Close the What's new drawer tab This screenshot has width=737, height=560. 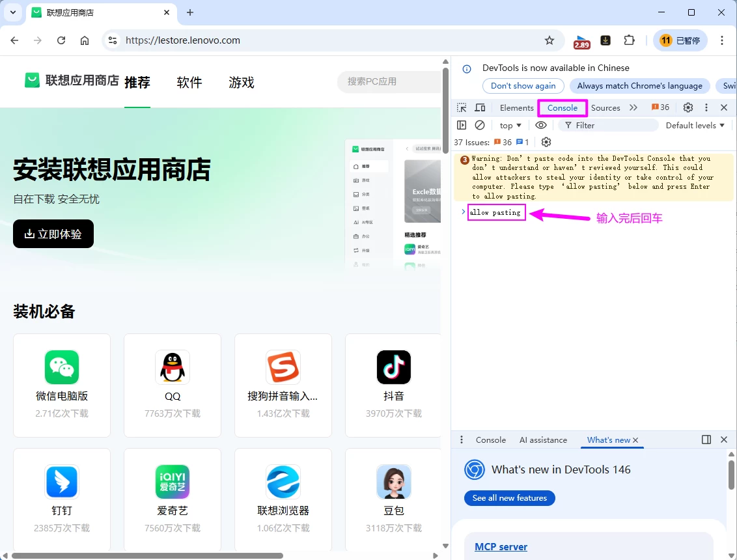635,440
